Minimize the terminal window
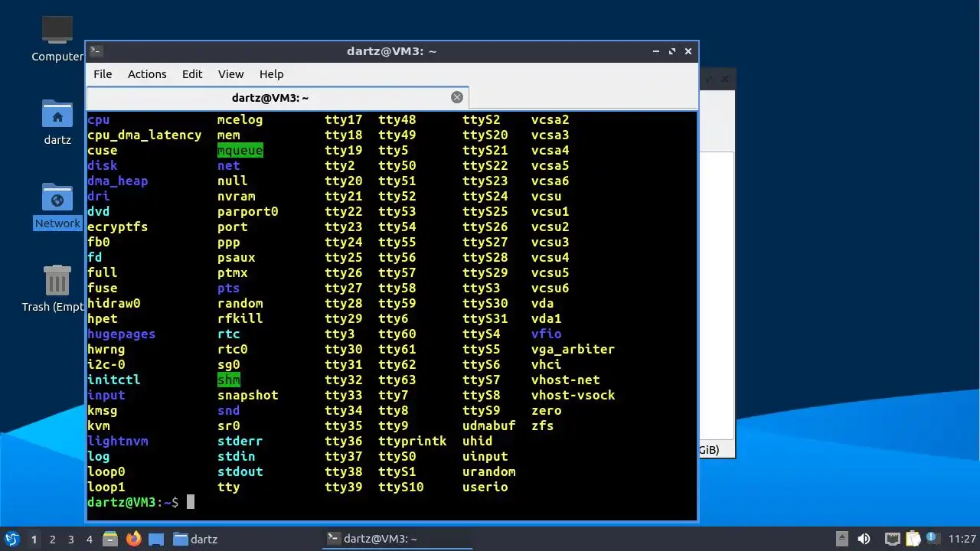The height and width of the screenshot is (551, 980). point(656,51)
